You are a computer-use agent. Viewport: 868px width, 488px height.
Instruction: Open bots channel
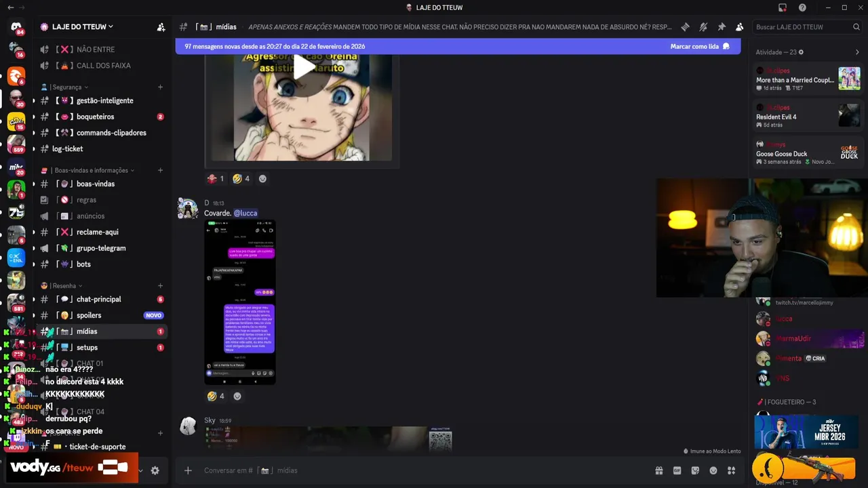[x=102, y=264]
